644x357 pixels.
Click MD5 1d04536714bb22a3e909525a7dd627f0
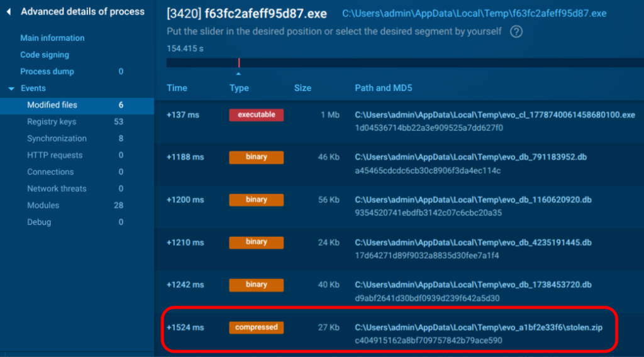429,128
